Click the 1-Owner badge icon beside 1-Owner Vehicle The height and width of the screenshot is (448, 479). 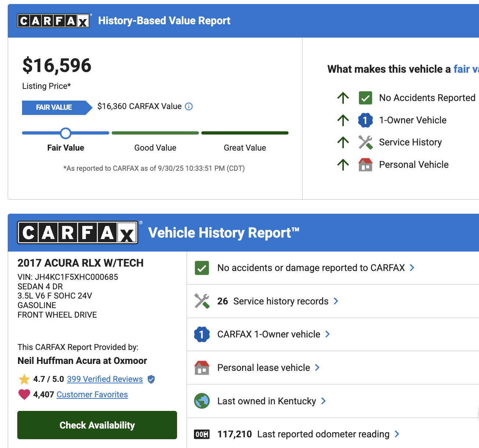coord(365,120)
